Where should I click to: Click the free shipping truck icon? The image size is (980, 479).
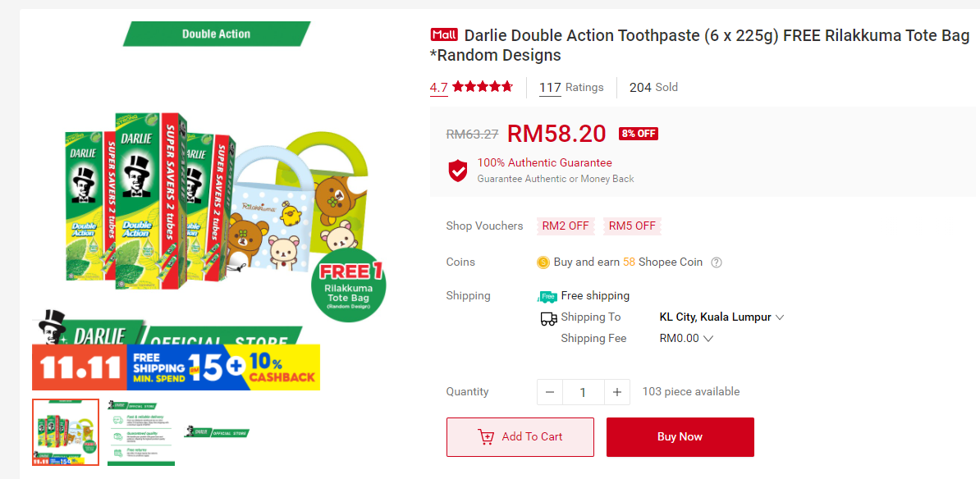pos(547,296)
